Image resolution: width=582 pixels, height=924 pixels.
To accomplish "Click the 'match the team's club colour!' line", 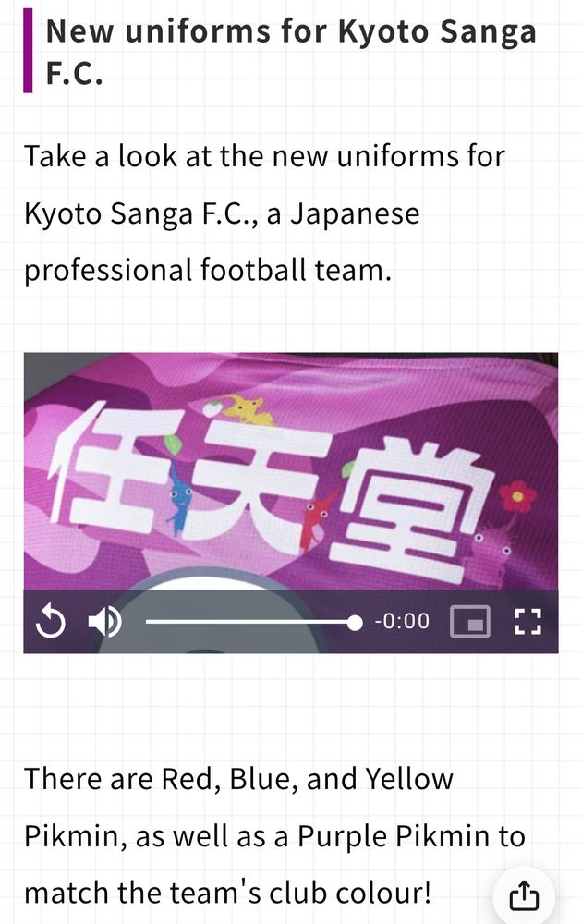I will click(x=227, y=893).
